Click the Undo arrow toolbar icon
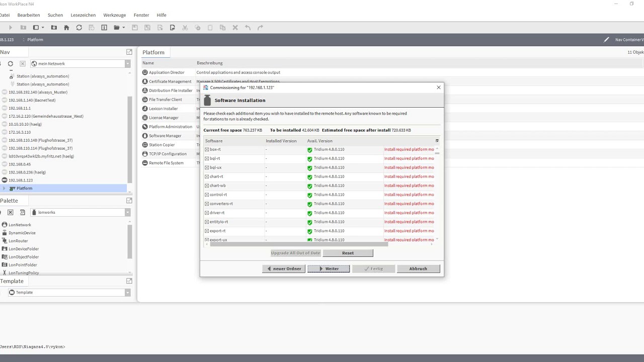Image resolution: width=644 pixels, height=362 pixels. pyautogui.click(x=248, y=28)
